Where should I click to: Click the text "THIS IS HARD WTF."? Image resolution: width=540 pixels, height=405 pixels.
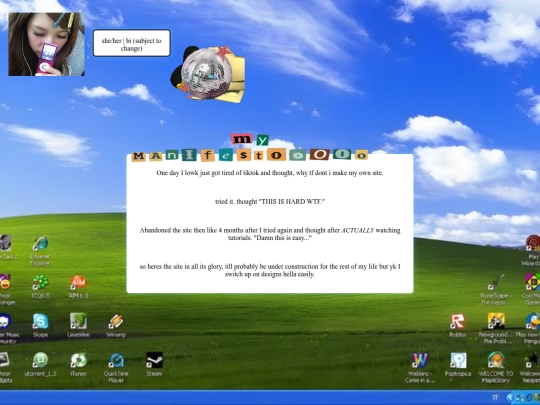tap(292, 202)
